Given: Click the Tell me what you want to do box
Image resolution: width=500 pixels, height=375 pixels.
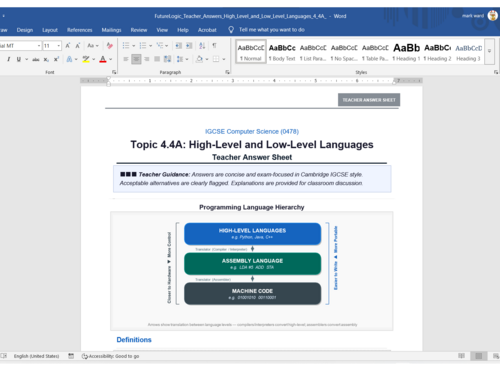Looking at the screenshot, I should pos(267,30).
